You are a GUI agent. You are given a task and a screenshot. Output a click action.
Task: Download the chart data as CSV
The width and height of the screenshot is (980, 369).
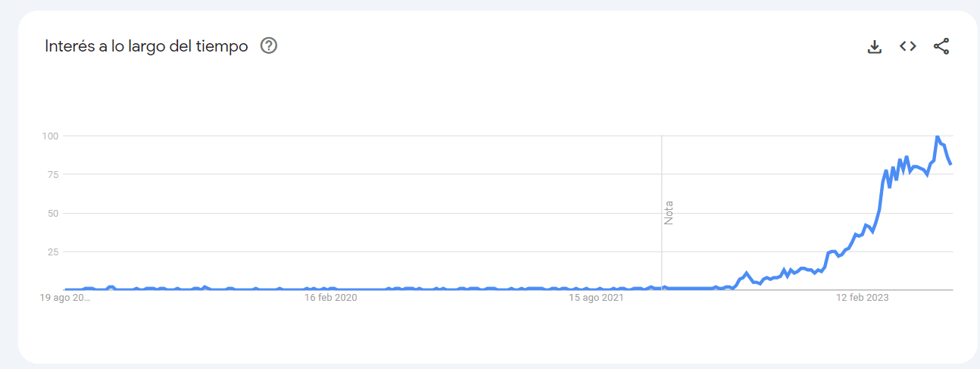pyautogui.click(x=875, y=46)
